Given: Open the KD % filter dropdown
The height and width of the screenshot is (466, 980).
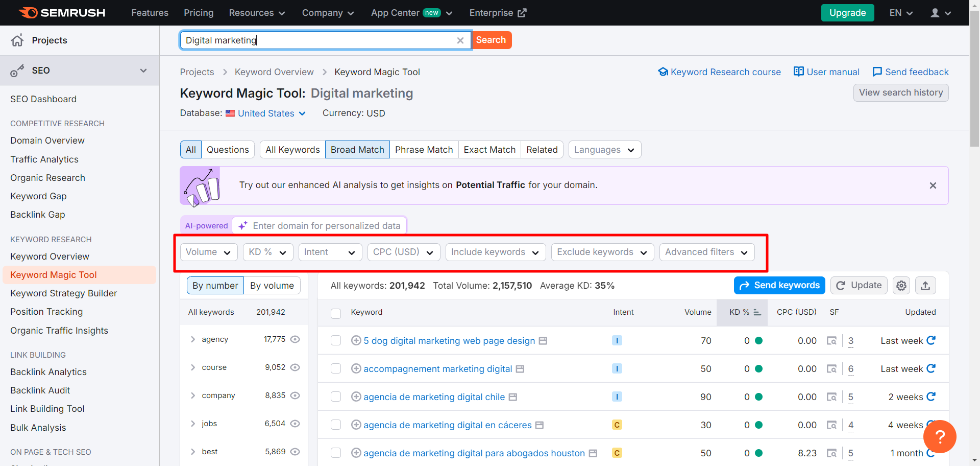Looking at the screenshot, I should coord(268,252).
